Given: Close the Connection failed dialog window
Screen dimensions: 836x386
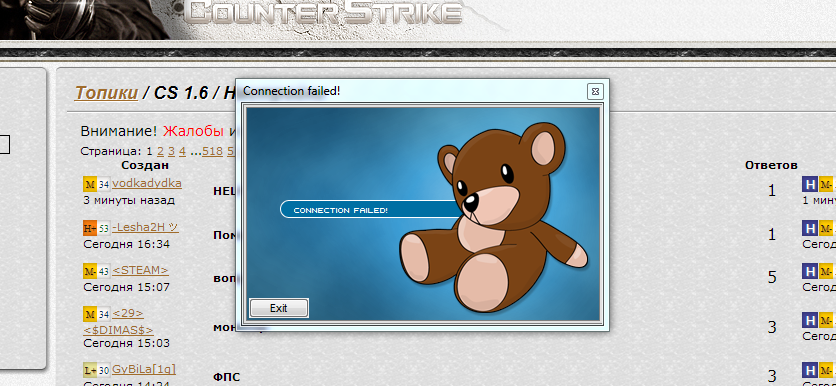Looking at the screenshot, I should pyautogui.click(x=595, y=92).
